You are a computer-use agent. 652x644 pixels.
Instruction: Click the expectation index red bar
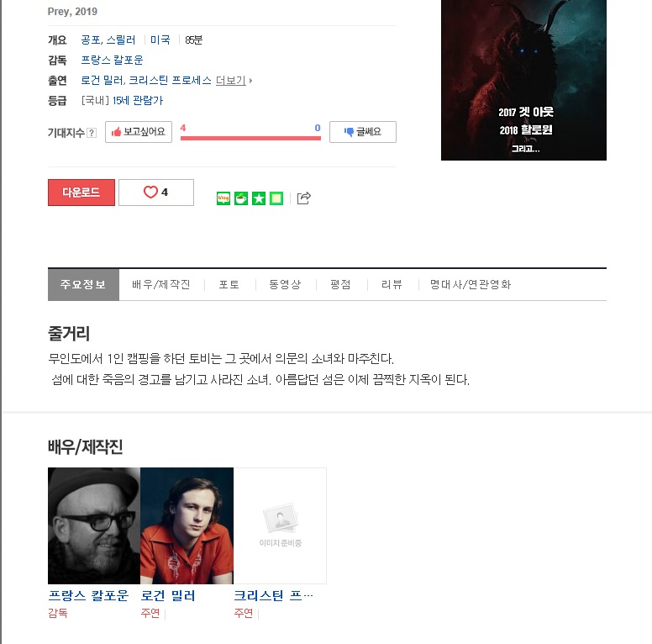point(250,138)
